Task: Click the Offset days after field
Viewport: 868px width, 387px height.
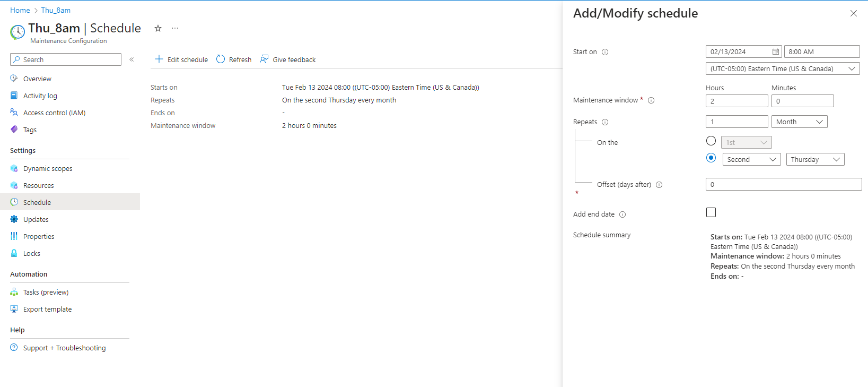Action: coord(784,184)
